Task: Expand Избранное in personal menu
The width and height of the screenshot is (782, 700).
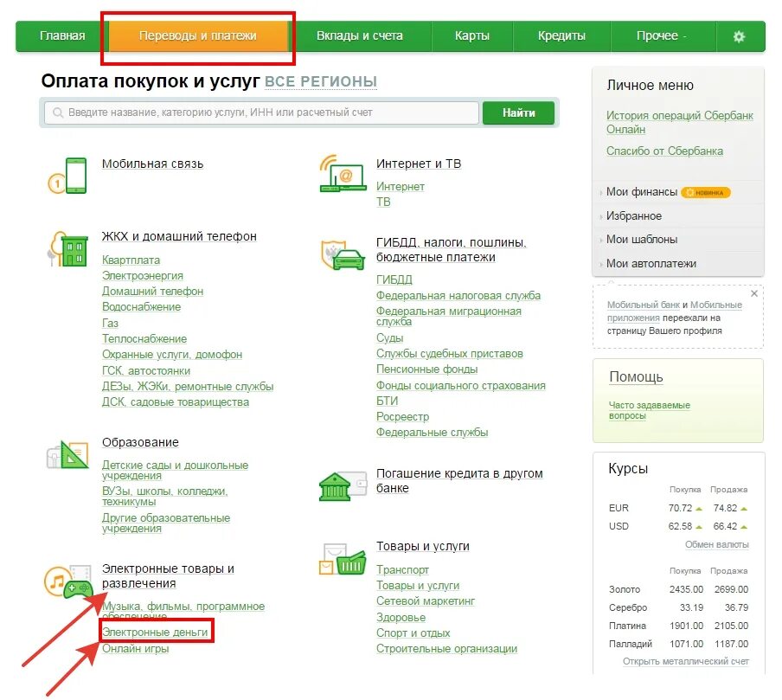Action: click(x=634, y=216)
